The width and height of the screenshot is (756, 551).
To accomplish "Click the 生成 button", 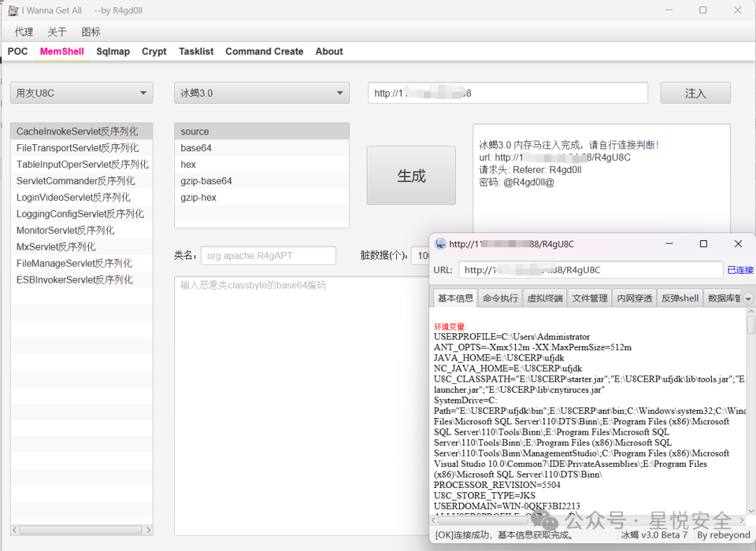I will [412, 176].
